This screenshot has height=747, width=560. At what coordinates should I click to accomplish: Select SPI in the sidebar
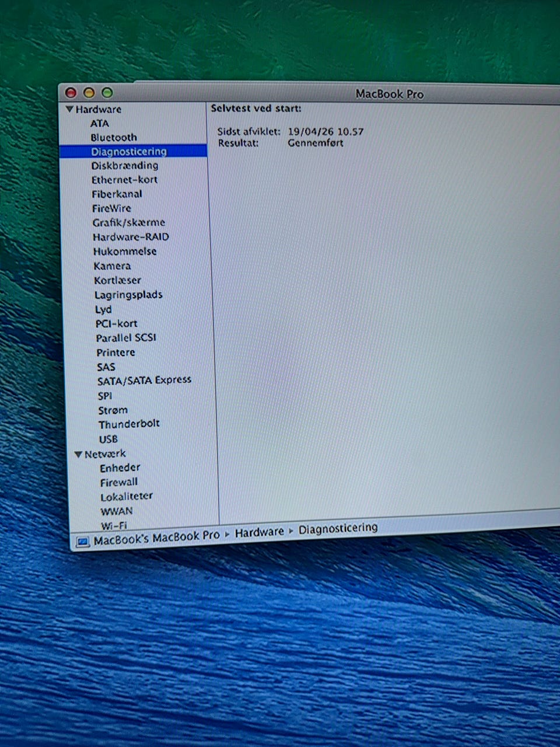coord(105,396)
